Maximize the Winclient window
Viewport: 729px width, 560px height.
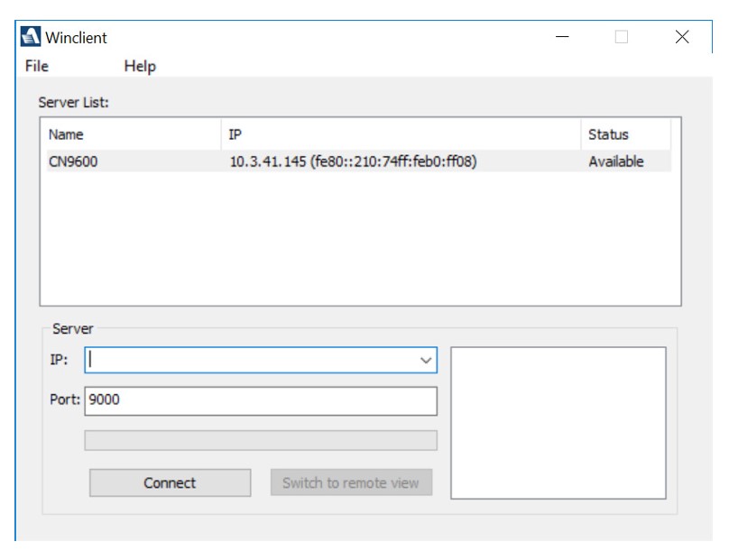click(622, 37)
